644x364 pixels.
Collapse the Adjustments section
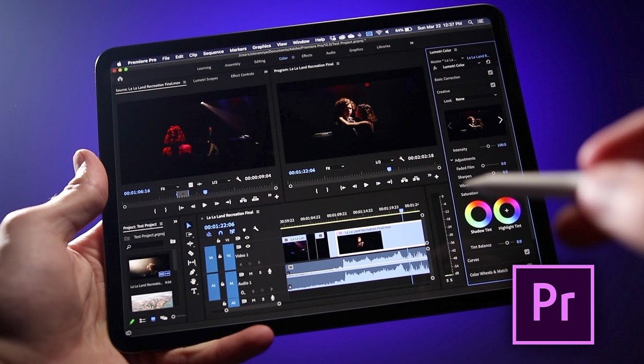coord(452,160)
